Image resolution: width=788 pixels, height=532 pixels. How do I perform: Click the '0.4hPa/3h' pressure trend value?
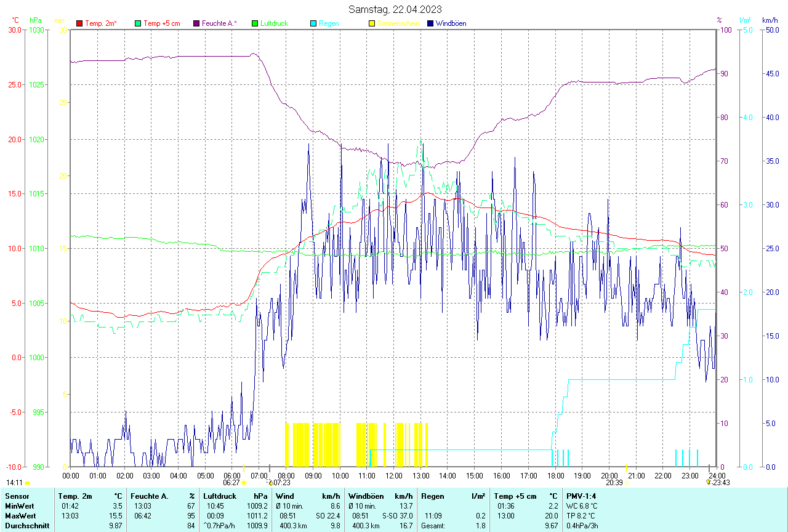(582, 526)
